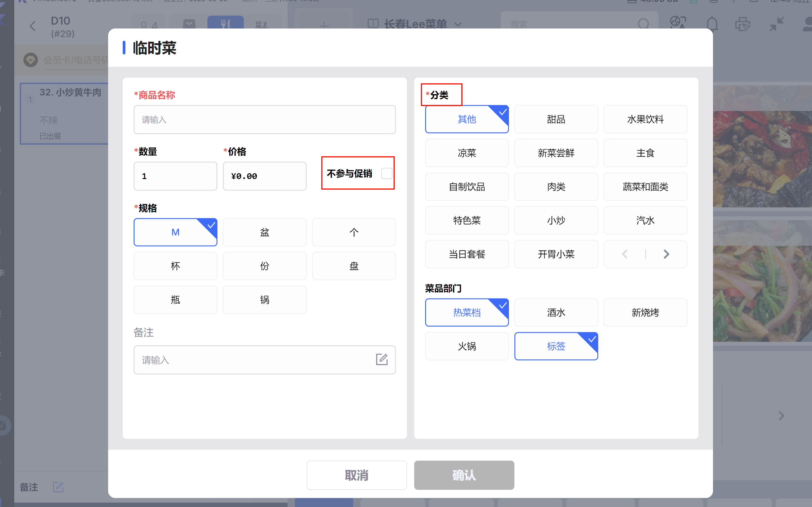812x507 pixels.
Task: Select the 盘 specification option
Action: tap(354, 266)
